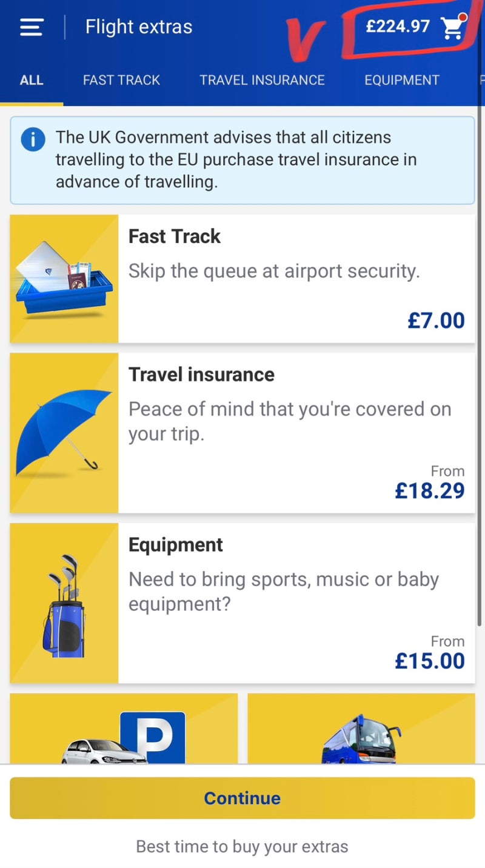Image resolution: width=485 pixels, height=868 pixels.
Task: Select the car parking tile
Action: point(124,729)
